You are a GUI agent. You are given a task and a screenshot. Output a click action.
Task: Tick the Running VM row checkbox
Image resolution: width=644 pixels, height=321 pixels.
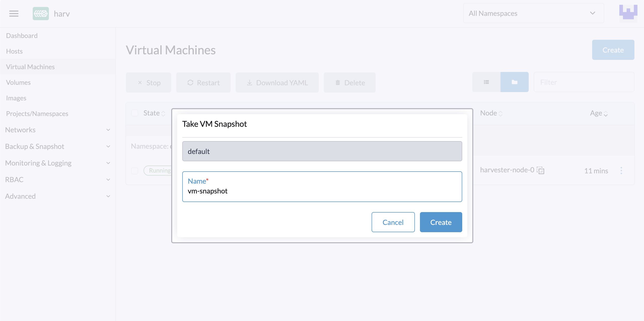(135, 171)
